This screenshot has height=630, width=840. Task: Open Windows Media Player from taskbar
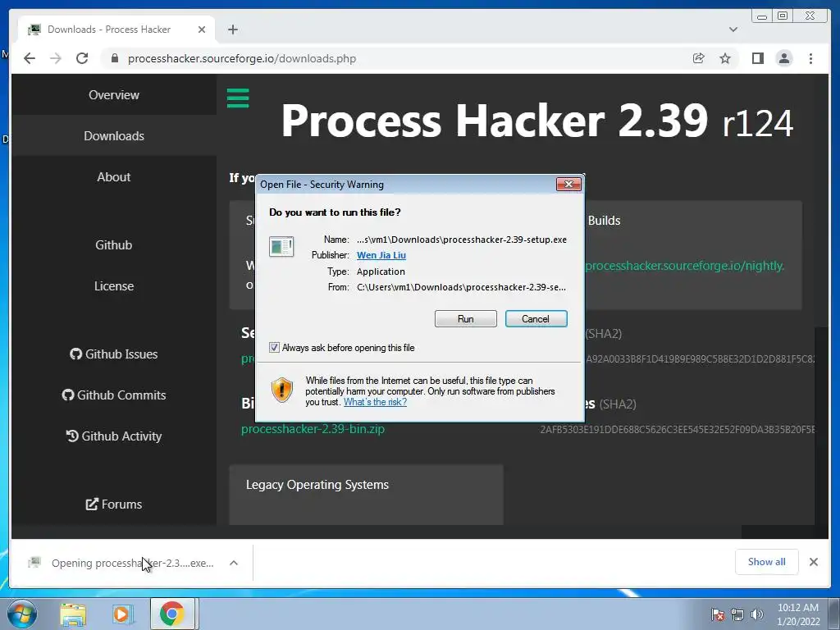click(x=121, y=614)
